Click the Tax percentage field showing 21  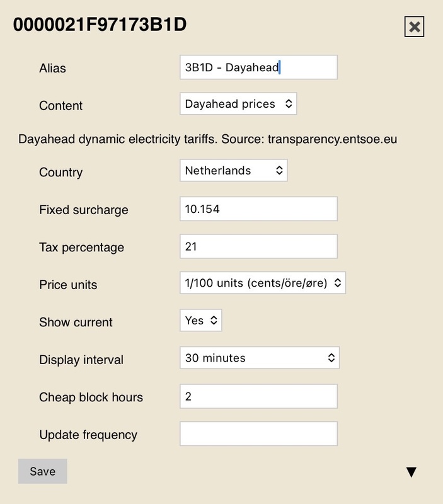click(258, 246)
